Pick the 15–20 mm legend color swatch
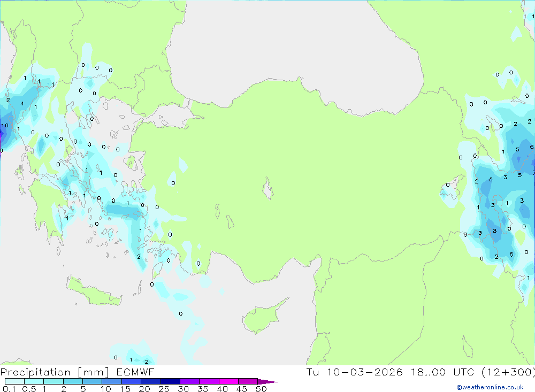 131,381
